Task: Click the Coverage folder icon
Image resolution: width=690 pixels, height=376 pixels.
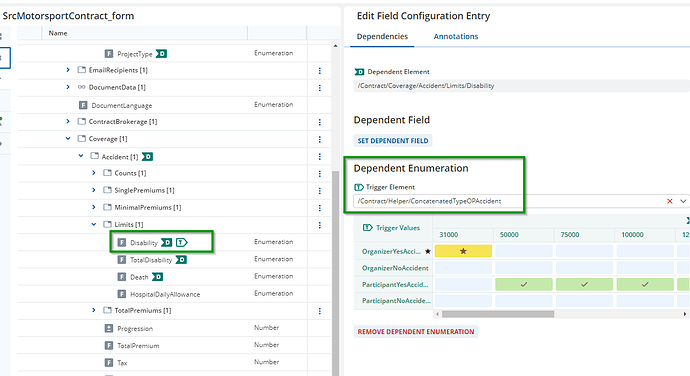Action: point(81,138)
